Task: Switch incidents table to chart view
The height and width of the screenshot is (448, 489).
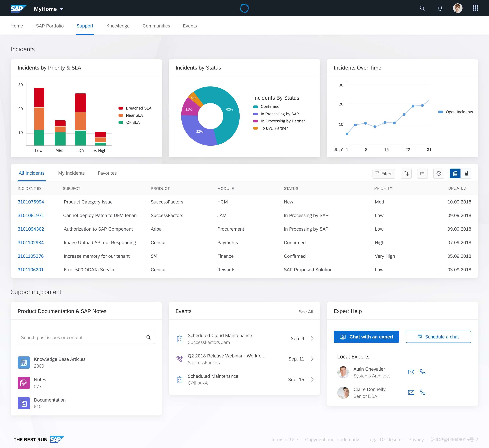Action: (x=466, y=174)
